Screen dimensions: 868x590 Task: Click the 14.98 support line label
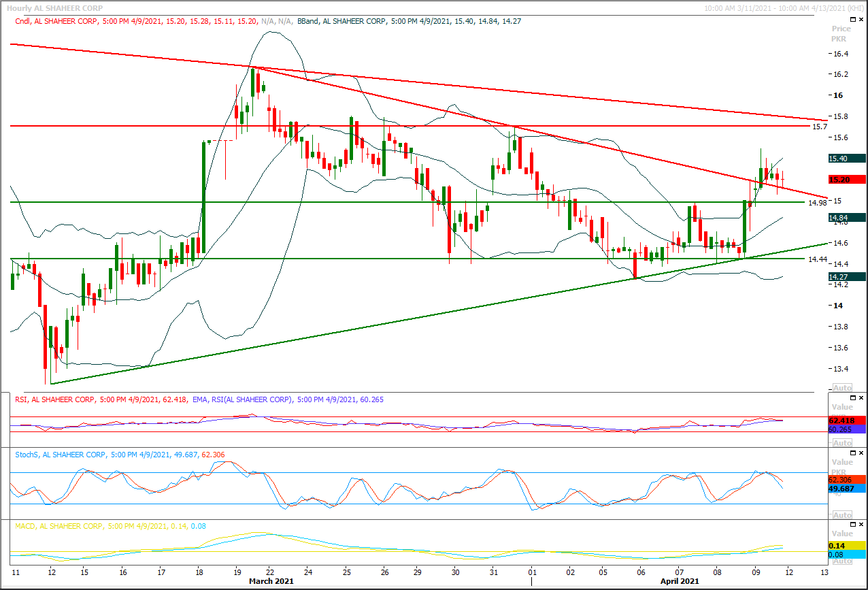coord(818,202)
